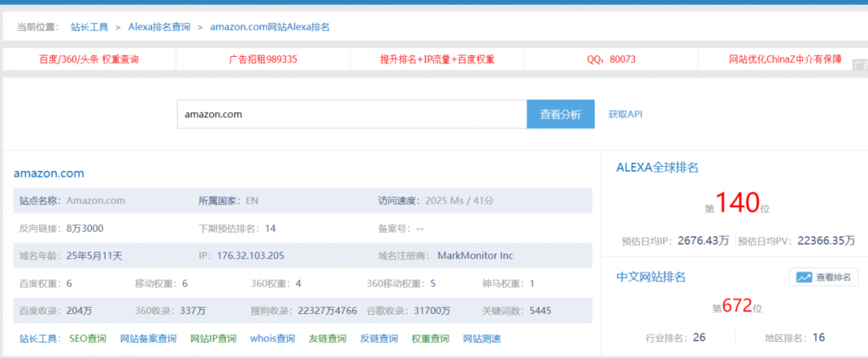This screenshot has width=868, height=358.
Task: Go to Alexa排名查询 breadcrumb link
Action: coord(159,26)
